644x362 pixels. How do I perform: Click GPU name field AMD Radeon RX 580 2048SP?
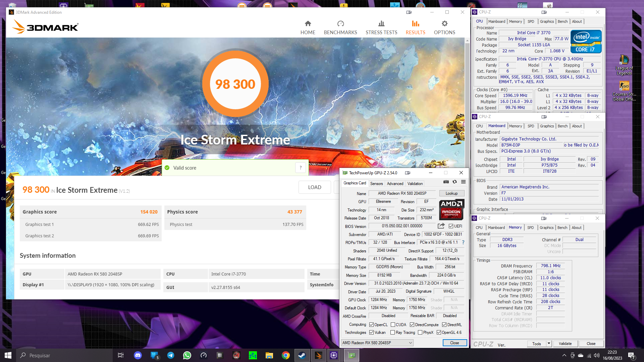(402, 193)
